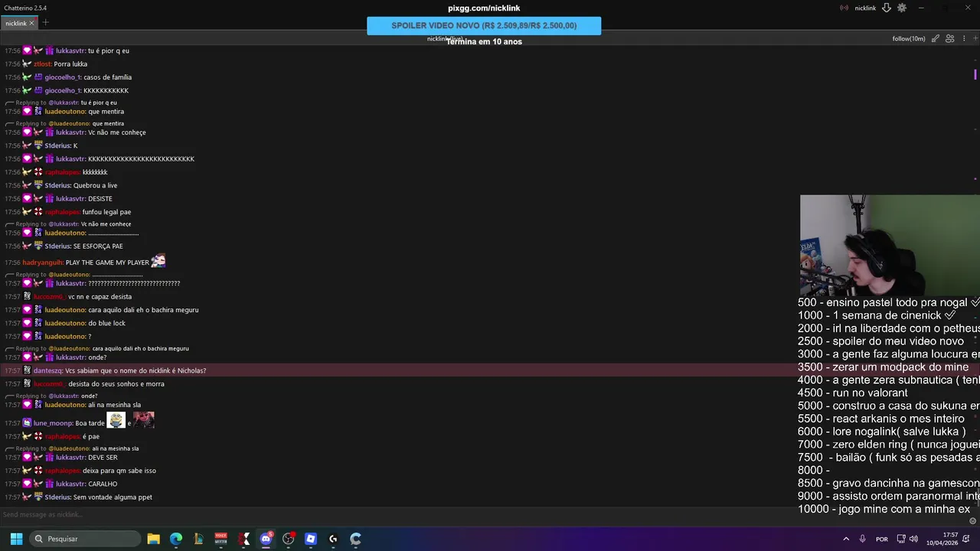This screenshot has width=980, height=551.
Task: Click the Send message input field
Action: (482, 514)
